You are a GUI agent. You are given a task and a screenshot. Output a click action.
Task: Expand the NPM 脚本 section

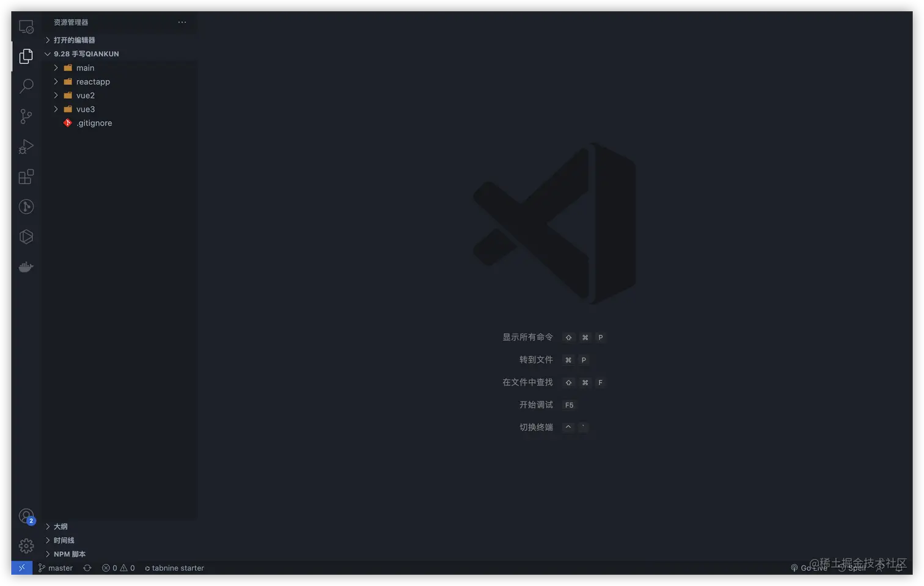(x=119, y=554)
